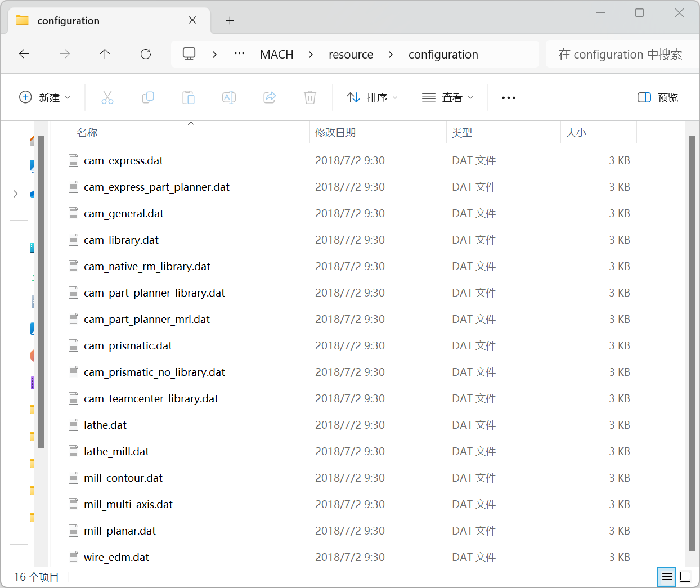This screenshot has height=588, width=700.
Task: Refresh the current folder view
Action: [x=146, y=54]
